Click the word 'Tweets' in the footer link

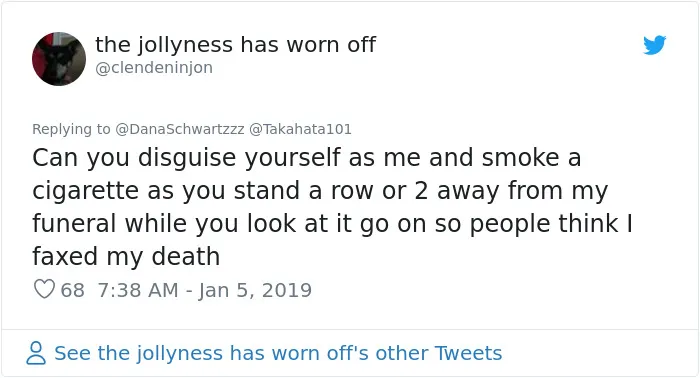pyautogui.click(x=468, y=353)
